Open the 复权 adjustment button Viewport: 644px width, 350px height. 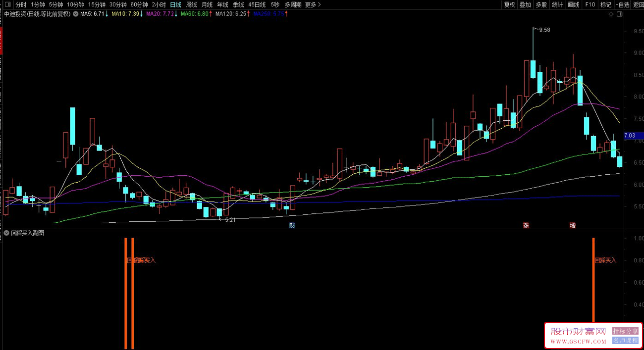(509, 4)
